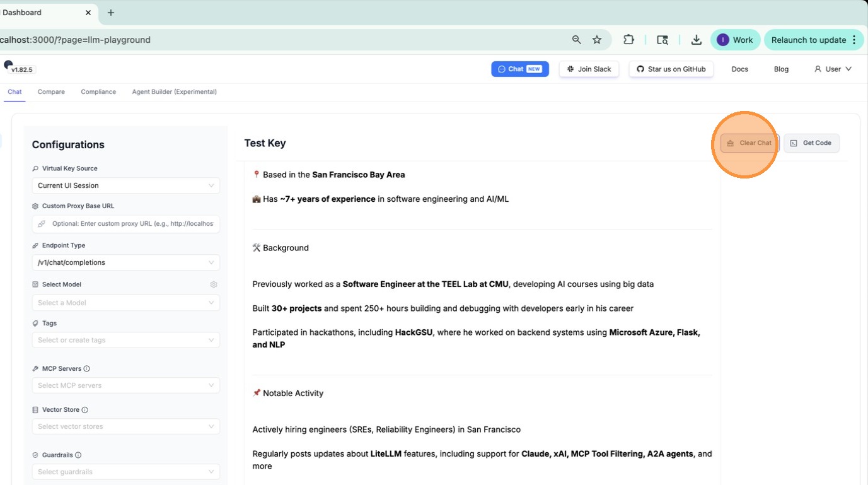Screen dimensions: 868x485
Task: Open browser downloads icon
Action: click(x=696, y=40)
